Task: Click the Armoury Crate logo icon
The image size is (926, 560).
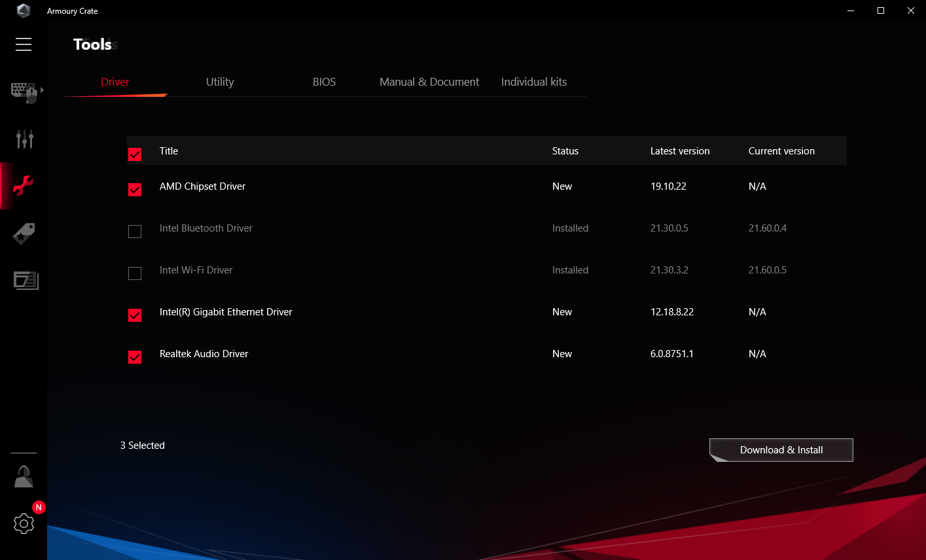Action: point(24,10)
